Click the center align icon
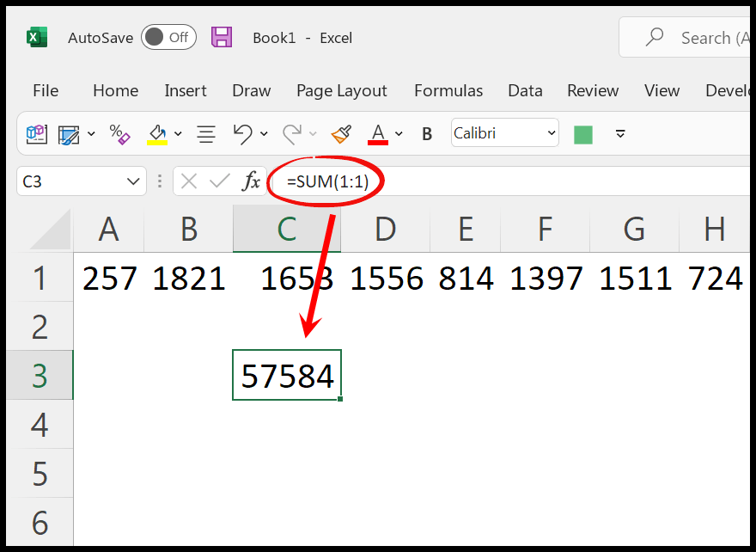 206,133
